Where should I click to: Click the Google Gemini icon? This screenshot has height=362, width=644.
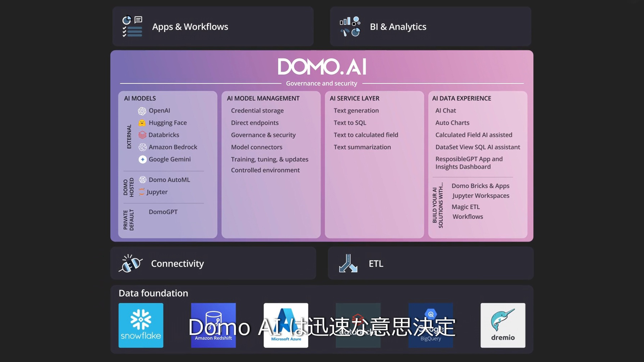coord(143,160)
